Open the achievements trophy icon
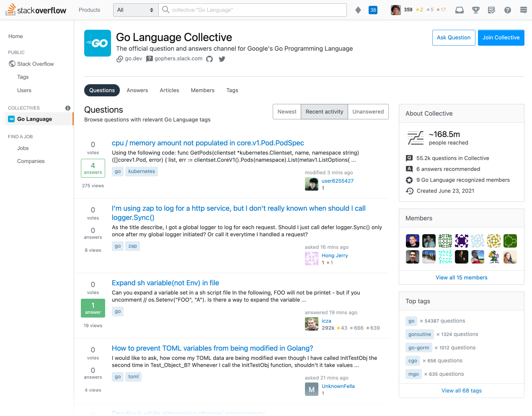 (475, 10)
